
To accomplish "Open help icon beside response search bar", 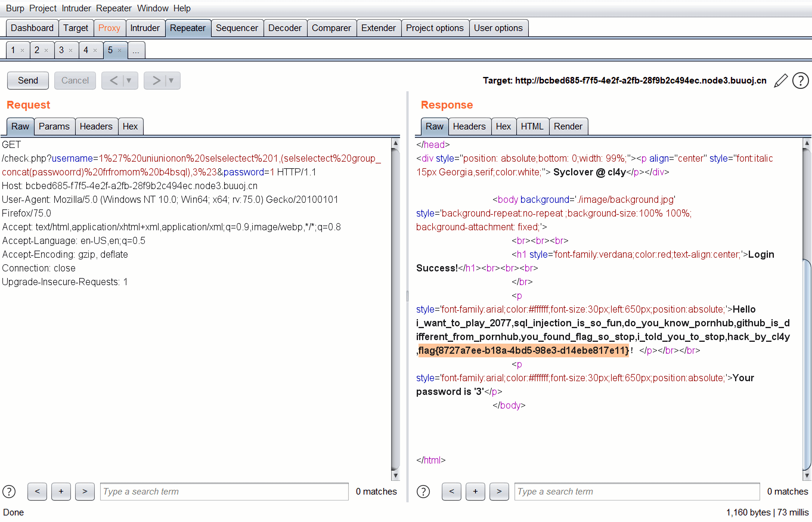I will tap(423, 491).
